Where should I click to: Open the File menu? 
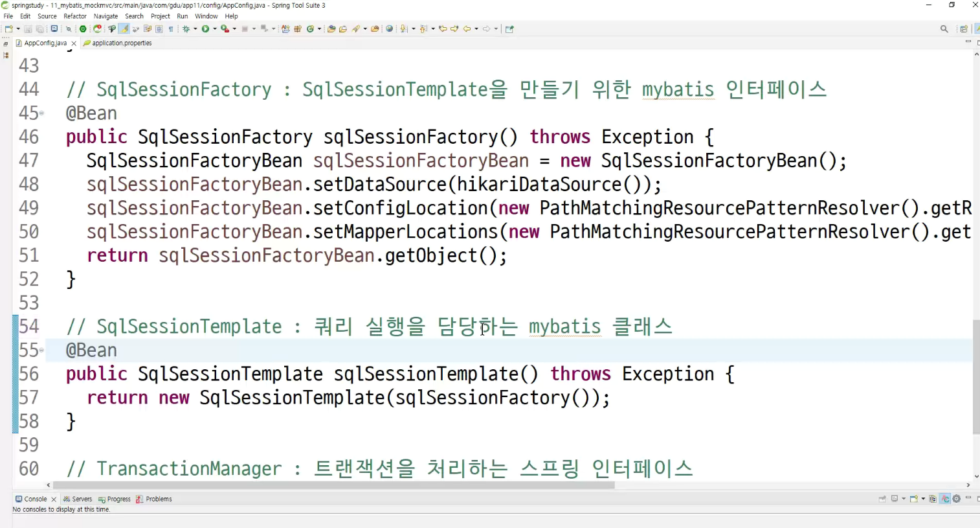[8, 16]
